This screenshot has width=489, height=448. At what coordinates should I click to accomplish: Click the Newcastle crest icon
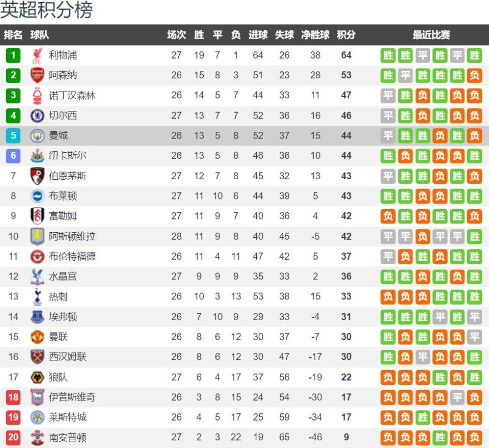point(37,156)
